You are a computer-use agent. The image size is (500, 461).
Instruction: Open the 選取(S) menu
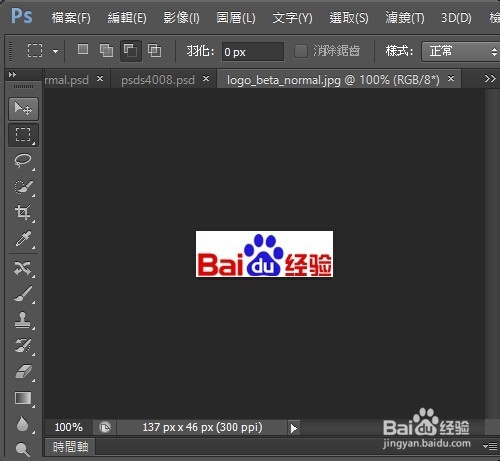coord(349,17)
